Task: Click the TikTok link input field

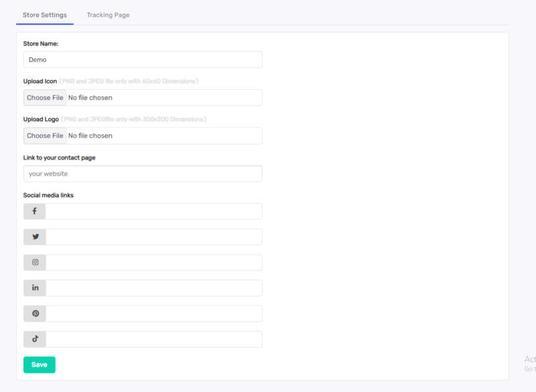Action: (154, 339)
